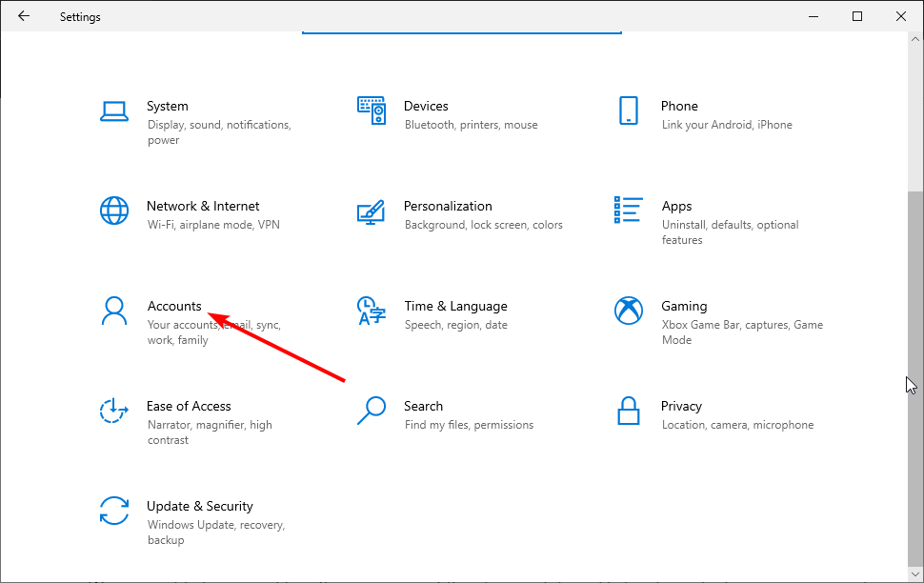Viewport: 924px width, 583px height.
Task: Open the Accounts settings link
Action: [x=174, y=306]
